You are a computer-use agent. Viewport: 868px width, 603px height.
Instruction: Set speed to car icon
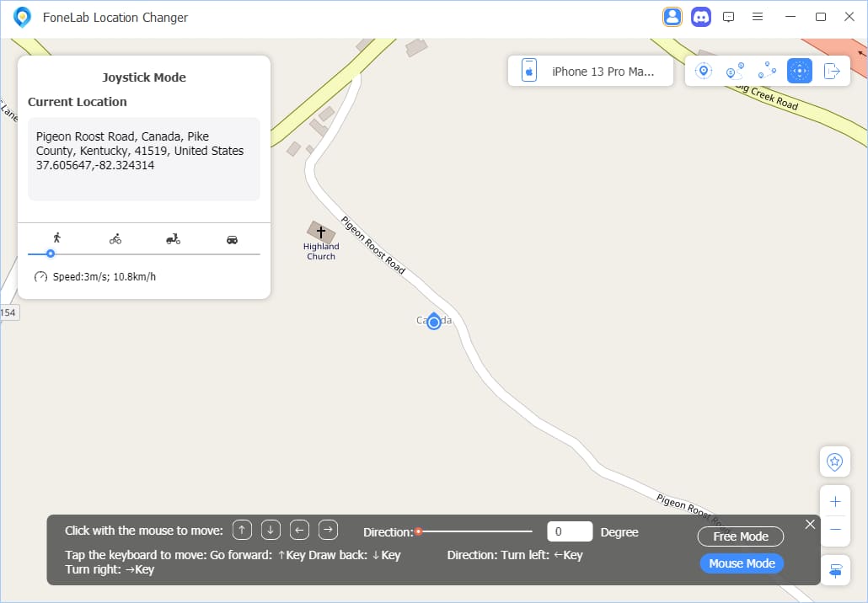pyautogui.click(x=232, y=239)
